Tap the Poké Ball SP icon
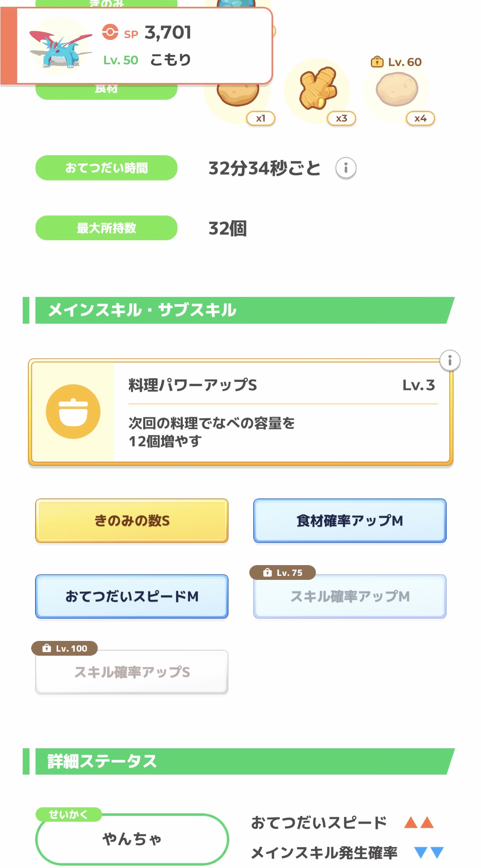This screenshot has width=481, height=868. pyautogui.click(x=110, y=32)
